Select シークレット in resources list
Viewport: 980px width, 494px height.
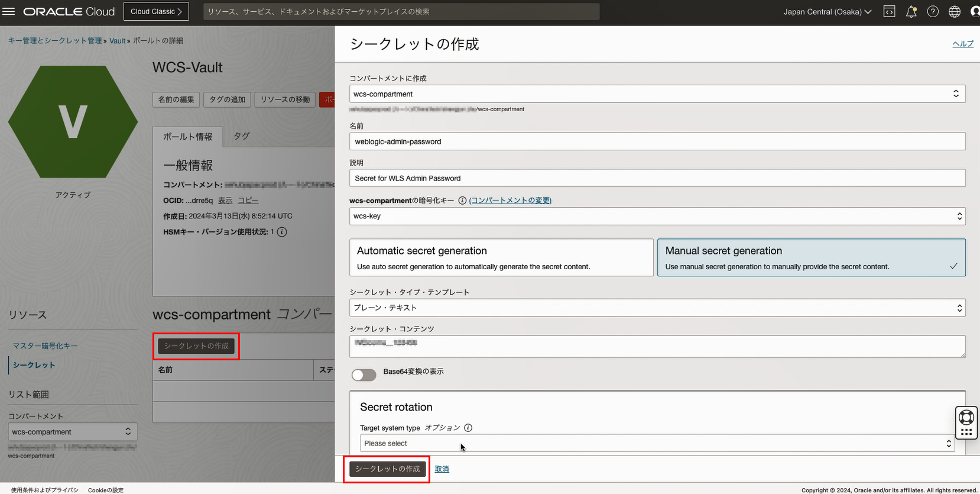point(34,365)
